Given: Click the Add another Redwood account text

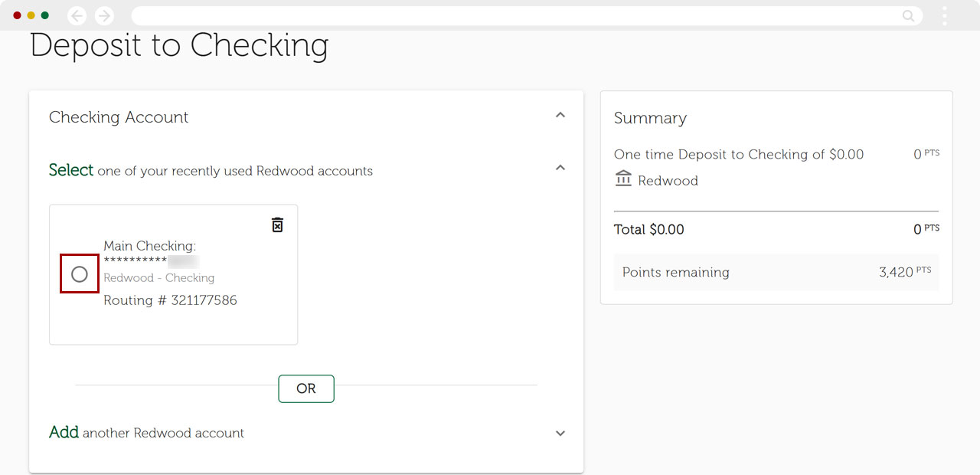Looking at the screenshot, I should click(147, 433).
